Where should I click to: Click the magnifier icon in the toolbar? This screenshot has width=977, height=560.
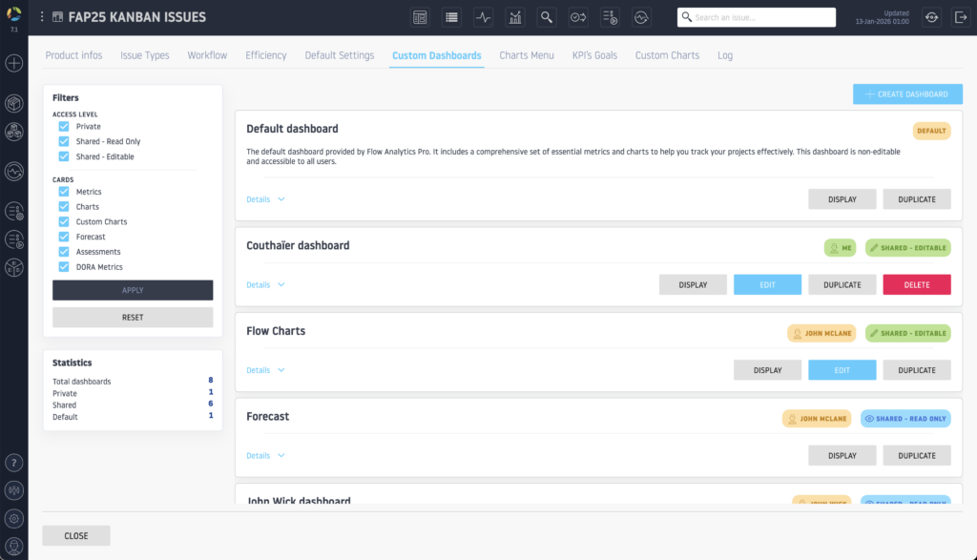(547, 17)
